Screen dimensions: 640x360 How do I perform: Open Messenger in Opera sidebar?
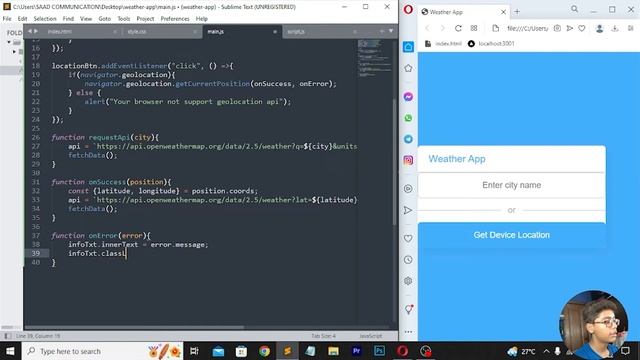pos(408,97)
